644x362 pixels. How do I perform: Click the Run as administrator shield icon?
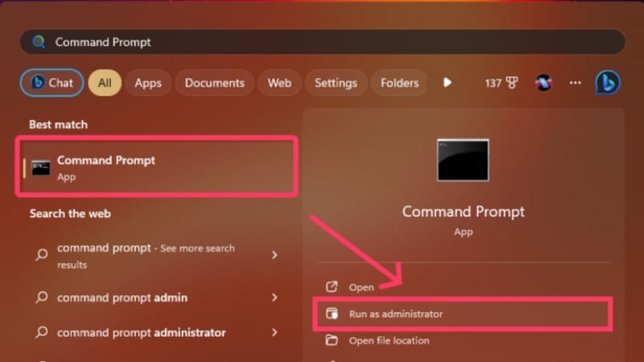point(332,314)
